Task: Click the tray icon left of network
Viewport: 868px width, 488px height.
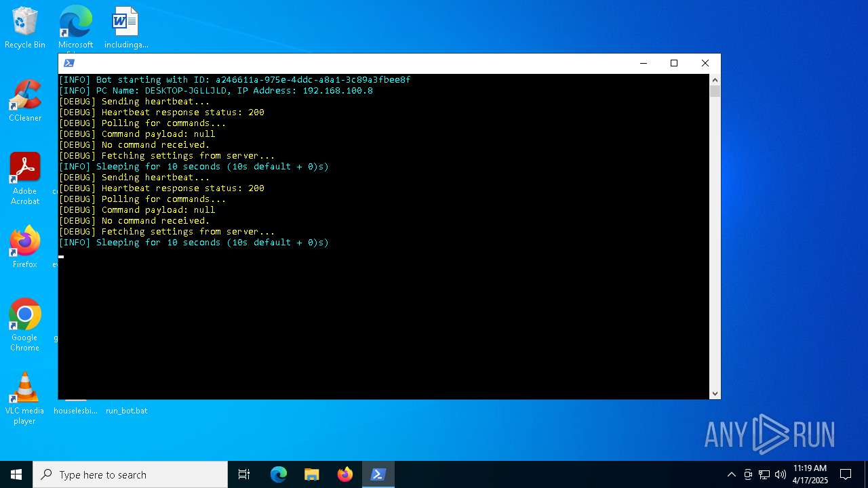Action: click(748, 474)
